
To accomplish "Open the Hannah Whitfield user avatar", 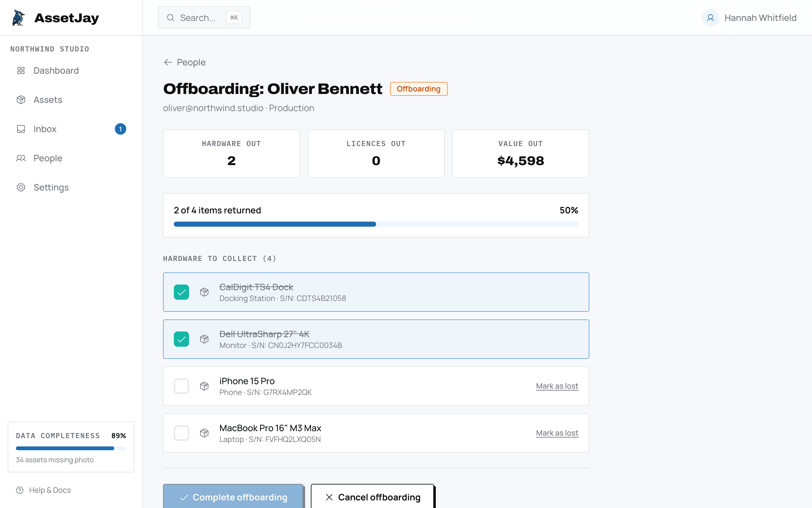I will click(710, 18).
